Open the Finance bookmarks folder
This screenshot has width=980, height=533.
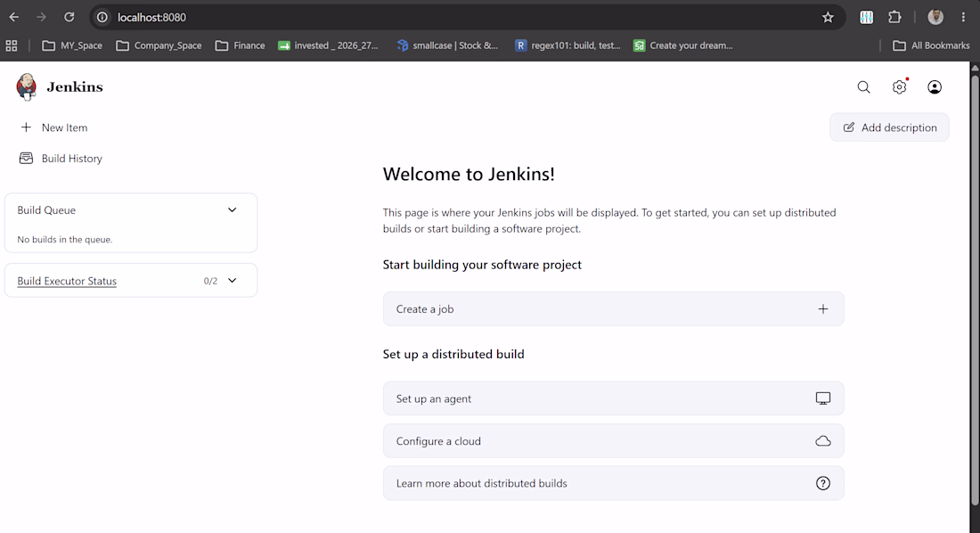tap(240, 45)
